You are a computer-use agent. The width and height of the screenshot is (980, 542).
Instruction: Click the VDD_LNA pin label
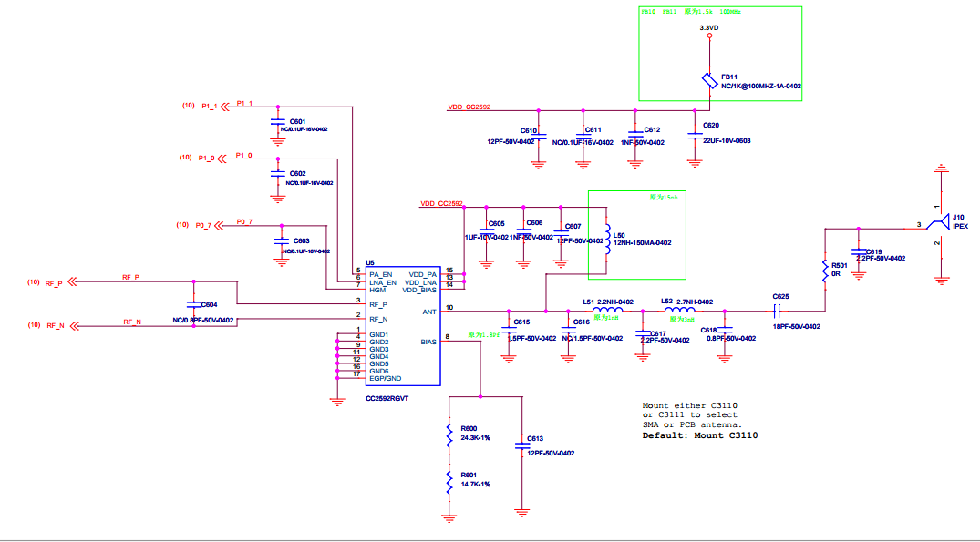click(x=420, y=283)
